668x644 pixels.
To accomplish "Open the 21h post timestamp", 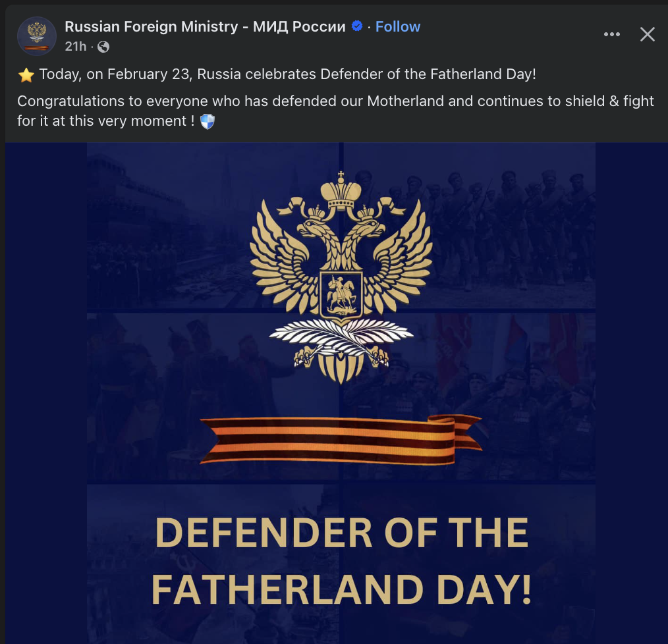I will coord(76,47).
